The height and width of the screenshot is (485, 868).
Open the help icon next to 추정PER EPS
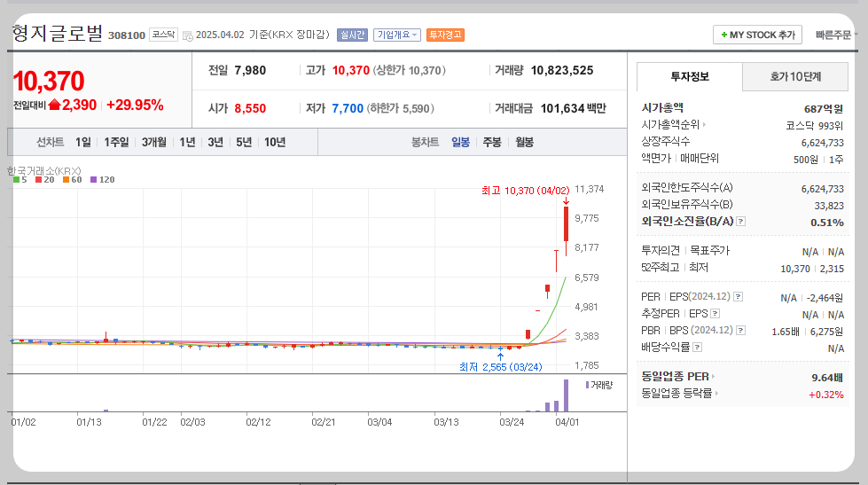(x=716, y=314)
